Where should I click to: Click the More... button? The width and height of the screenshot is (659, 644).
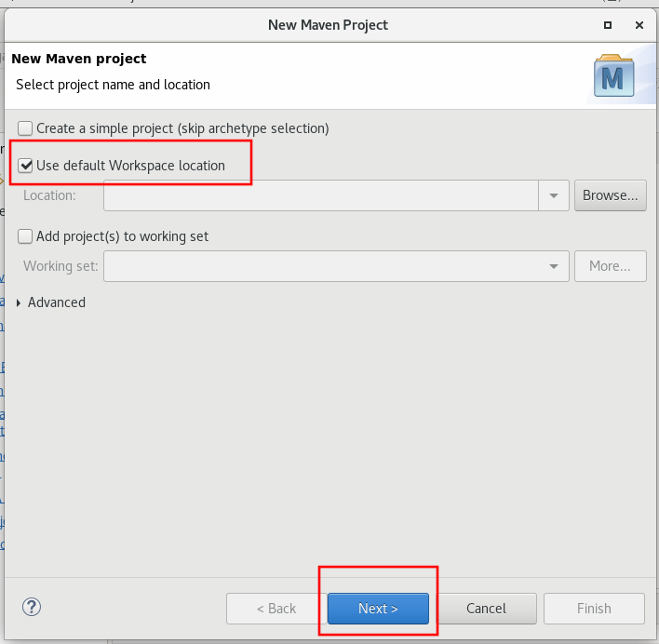611,266
